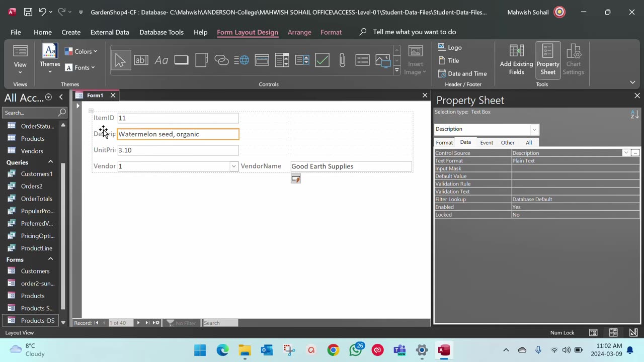Screen dimensions: 644x362
Task: Open Add Existing Fields pane
Action: tap(516, 60)
